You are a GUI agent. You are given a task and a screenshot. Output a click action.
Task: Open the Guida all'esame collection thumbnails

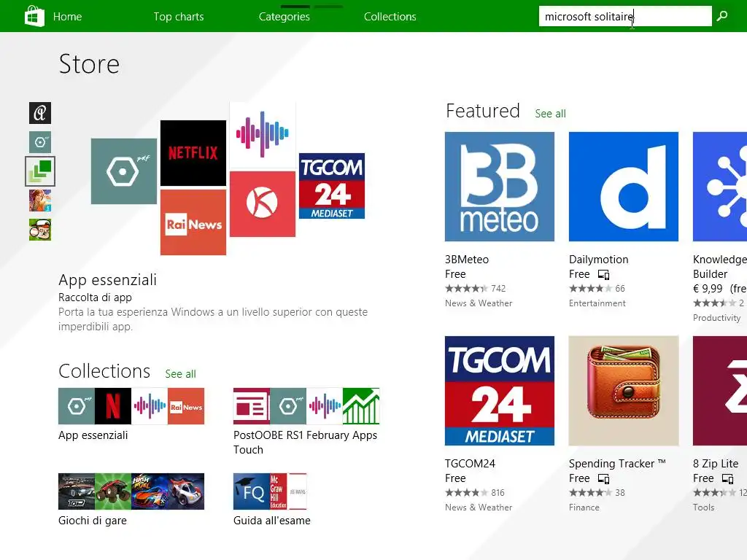pyautogui.click(x=270, y=491)
